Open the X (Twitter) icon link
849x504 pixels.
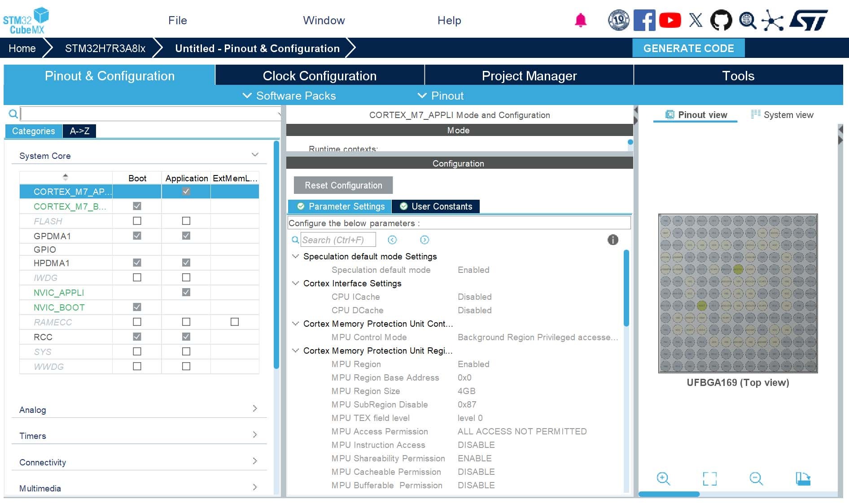point(696,20)
